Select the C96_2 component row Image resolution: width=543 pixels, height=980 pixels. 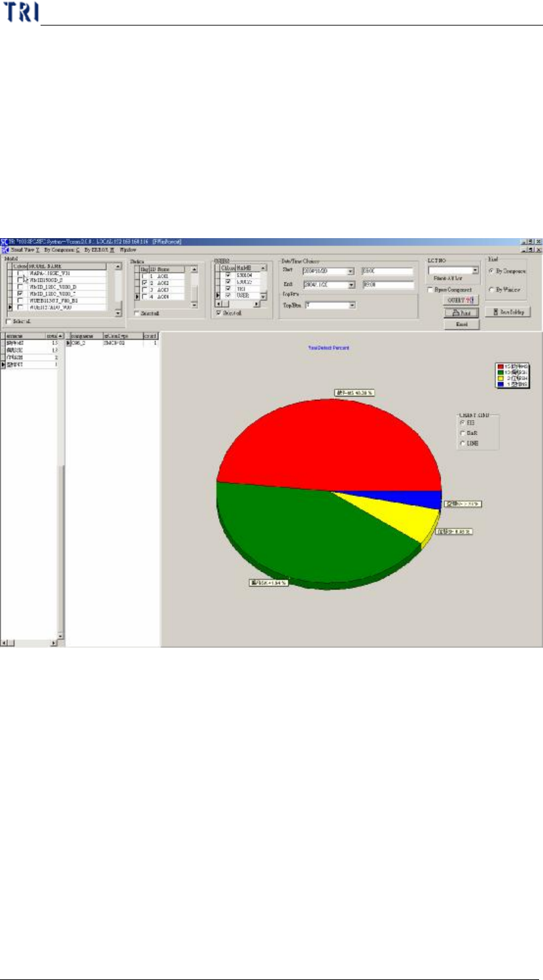[112, 342]
